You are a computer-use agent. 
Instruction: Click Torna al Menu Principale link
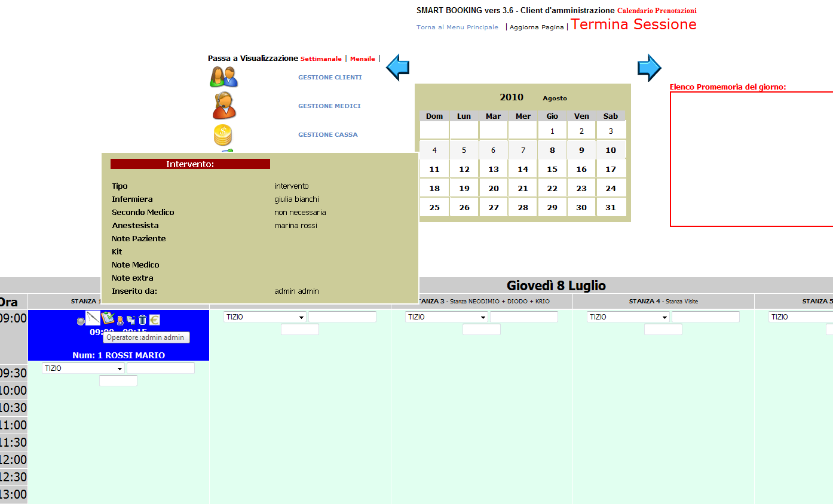click(457, 27)
